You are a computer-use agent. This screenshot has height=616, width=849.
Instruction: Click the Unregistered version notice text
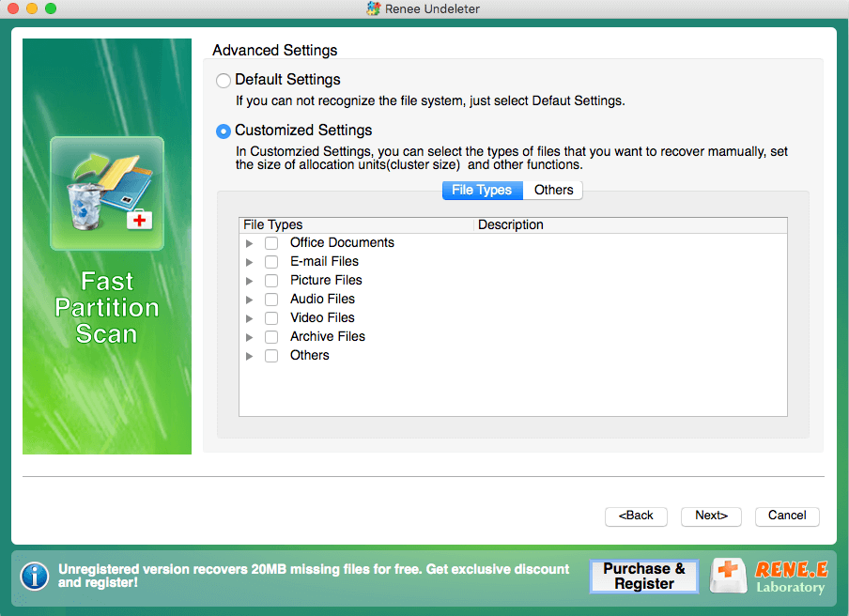click(x=314, y=576)
